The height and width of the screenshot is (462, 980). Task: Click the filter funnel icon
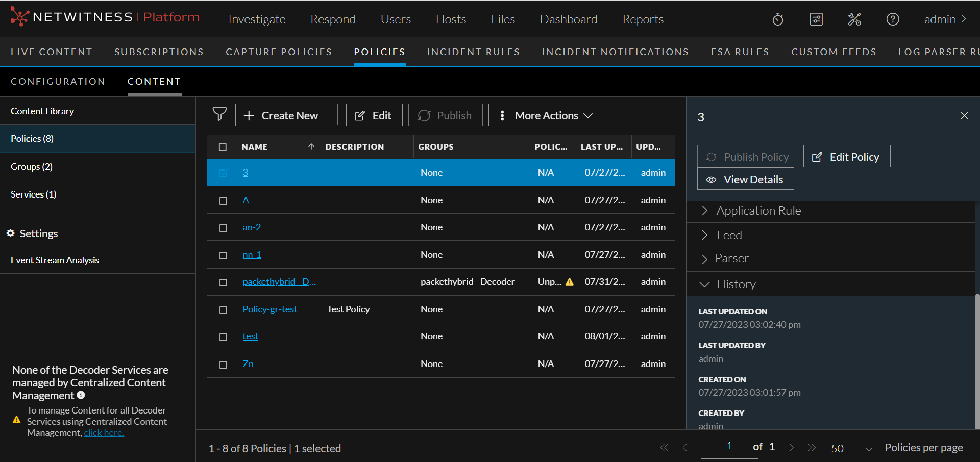click(x=219, y=114)
